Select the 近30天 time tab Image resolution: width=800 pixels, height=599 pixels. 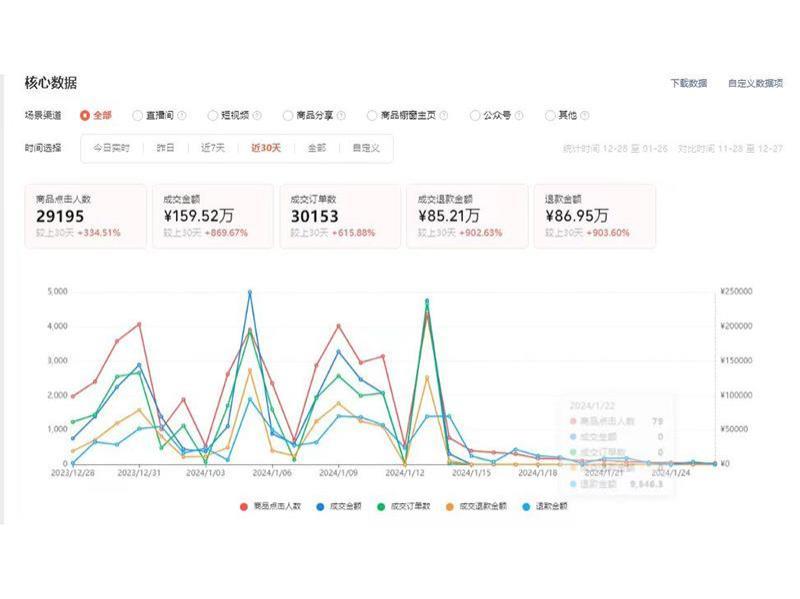[265, 148]
